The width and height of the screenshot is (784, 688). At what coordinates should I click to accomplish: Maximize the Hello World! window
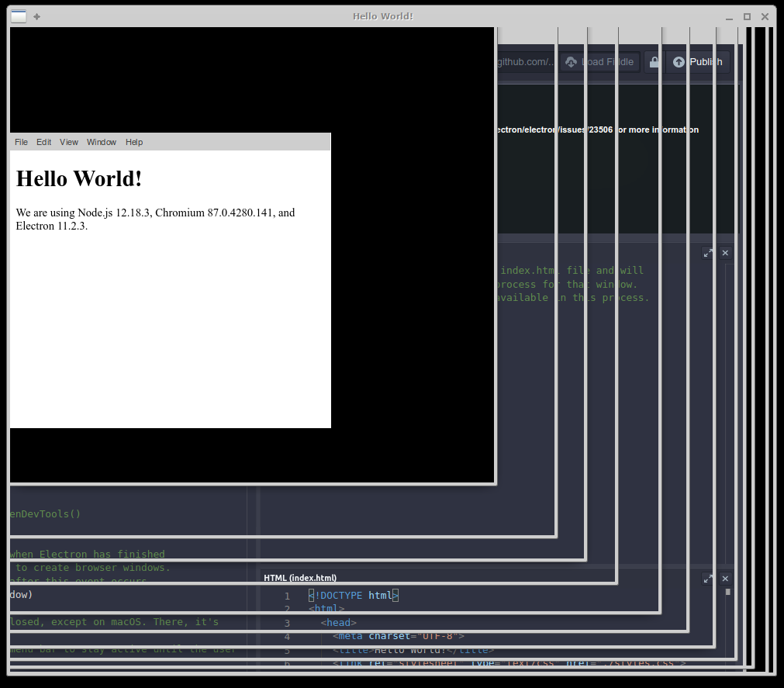(747, 16)
